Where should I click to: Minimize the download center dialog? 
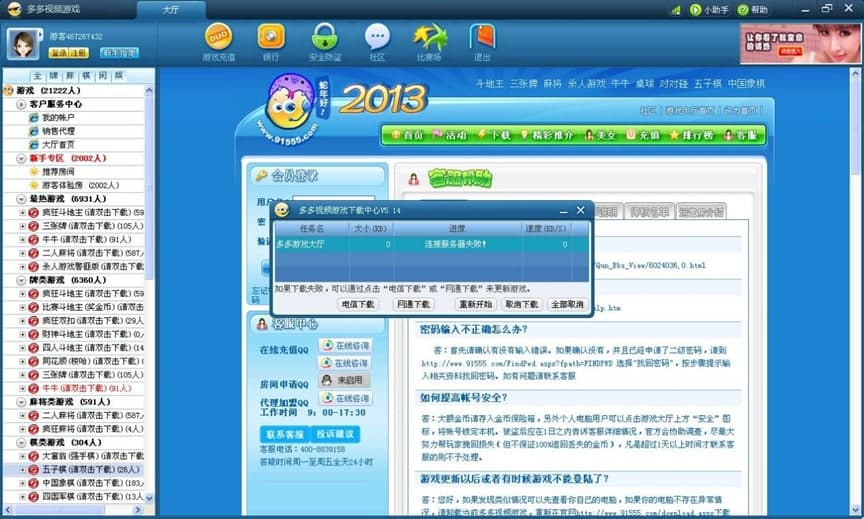click(563, 211)
